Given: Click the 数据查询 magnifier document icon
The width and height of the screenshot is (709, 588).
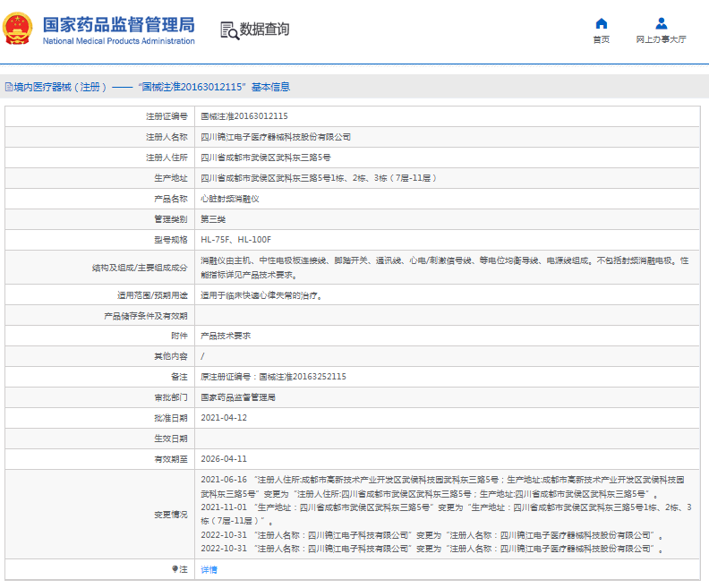Looking at the screenshot, I should coord(229,30).
